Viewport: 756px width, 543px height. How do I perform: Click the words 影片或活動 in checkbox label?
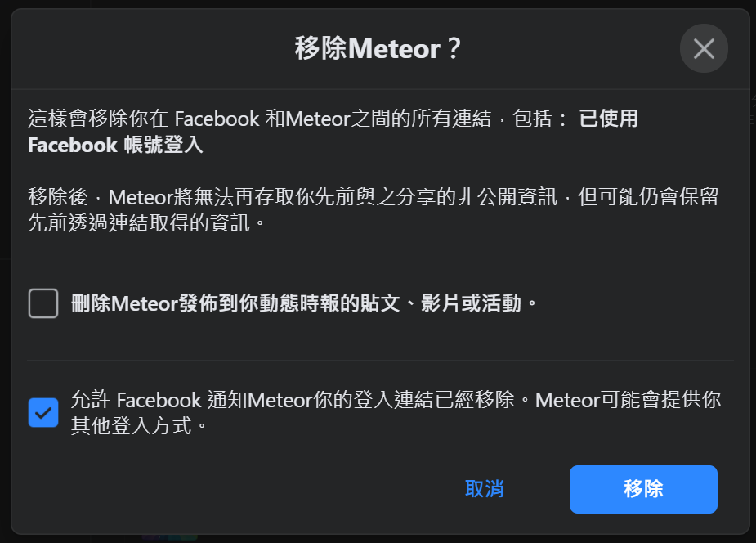click(x=471, y=303)
